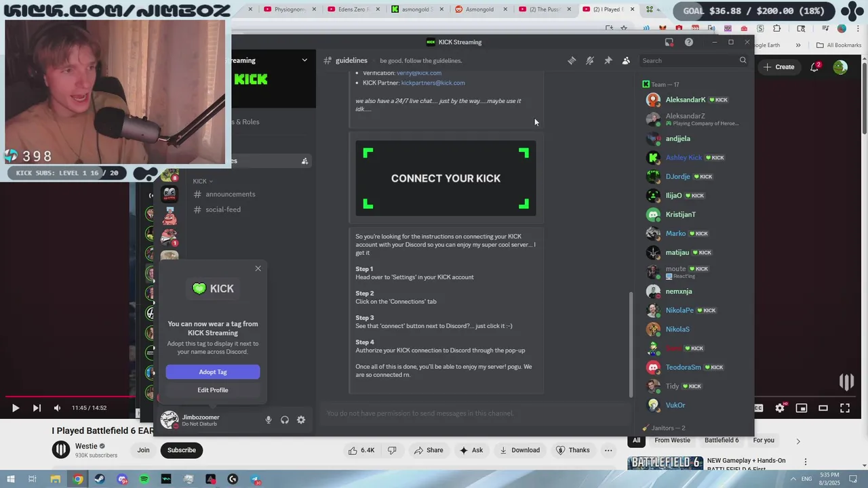Subscribe to Westie channel

click(x=182, y=450)
